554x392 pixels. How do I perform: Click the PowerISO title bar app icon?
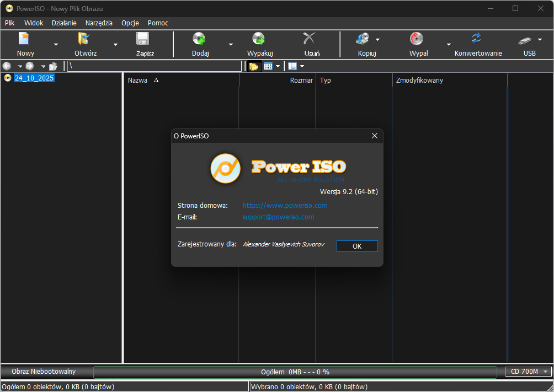click(9, 8)
